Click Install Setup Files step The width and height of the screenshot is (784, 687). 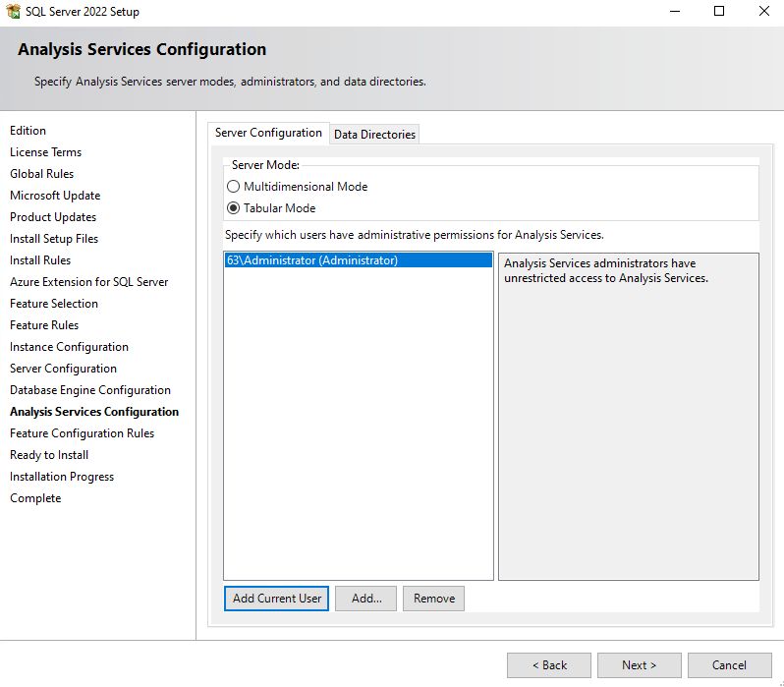coord(54,239)
